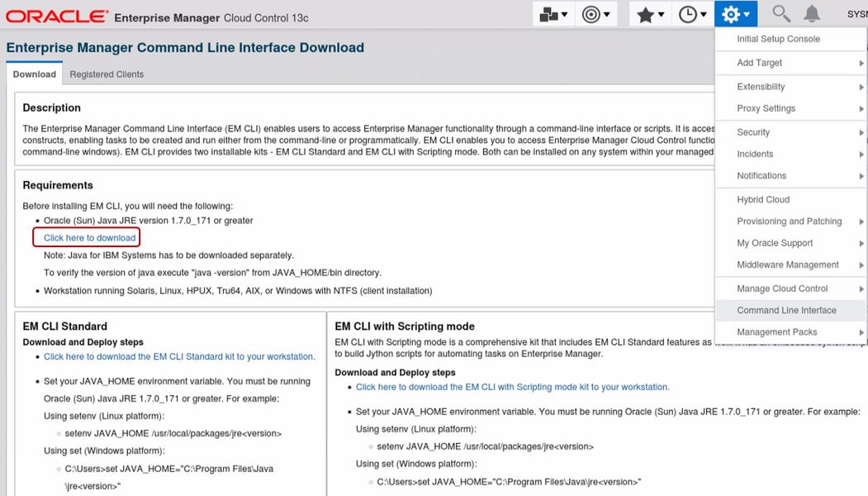Screen dimensions: 868x496
Task: Click the search magnifier icon
Action: click(781, 13)
